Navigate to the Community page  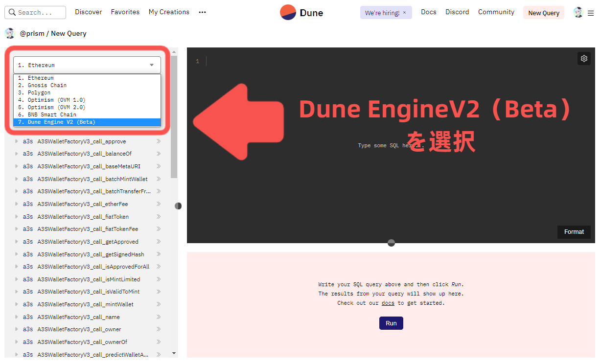click(x=496, y=12)
